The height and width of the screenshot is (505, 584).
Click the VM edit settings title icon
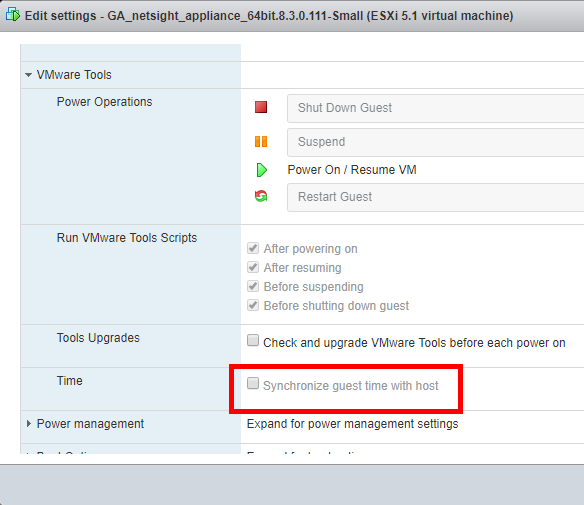click(x=13, y=15)
